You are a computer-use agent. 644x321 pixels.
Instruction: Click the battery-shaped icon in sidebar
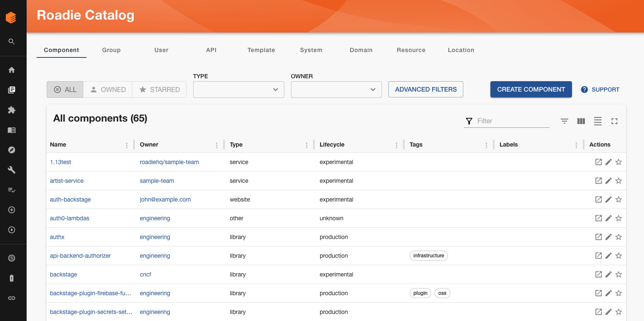pos(12,278)
